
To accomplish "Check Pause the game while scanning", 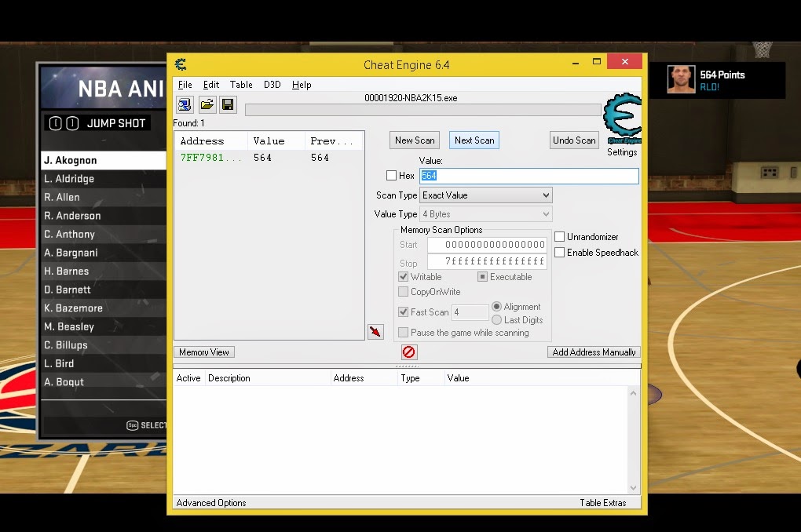I will tap(403, 333).
